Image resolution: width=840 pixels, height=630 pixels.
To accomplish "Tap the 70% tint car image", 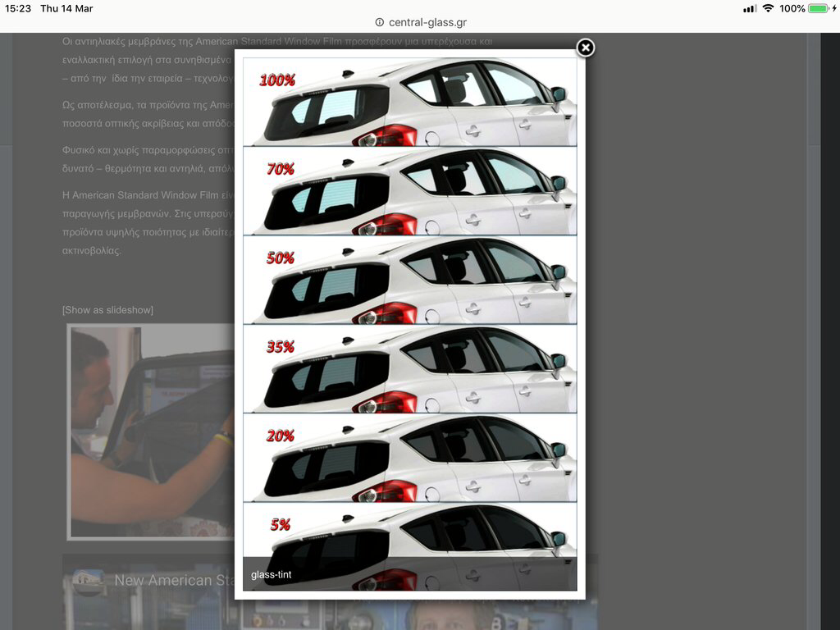I will 410,190.
